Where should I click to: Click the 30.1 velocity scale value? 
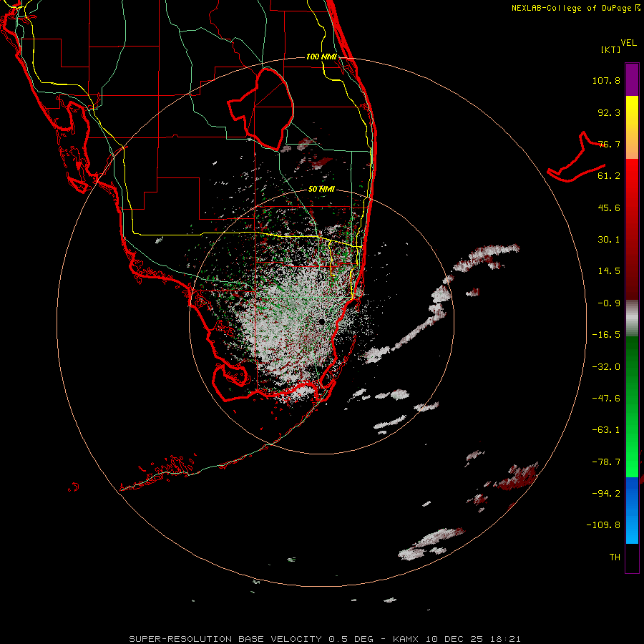[x=609, y=240]
